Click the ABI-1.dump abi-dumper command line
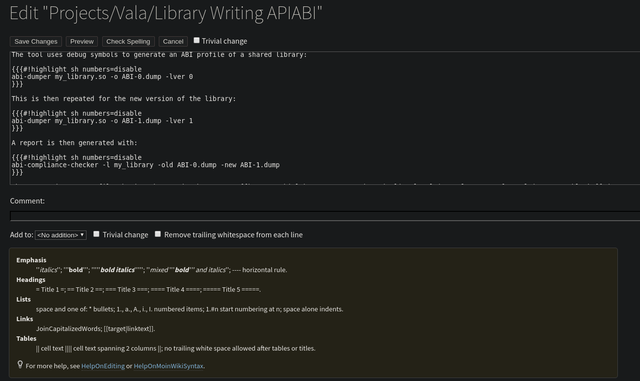 click(x=102, y=121)
